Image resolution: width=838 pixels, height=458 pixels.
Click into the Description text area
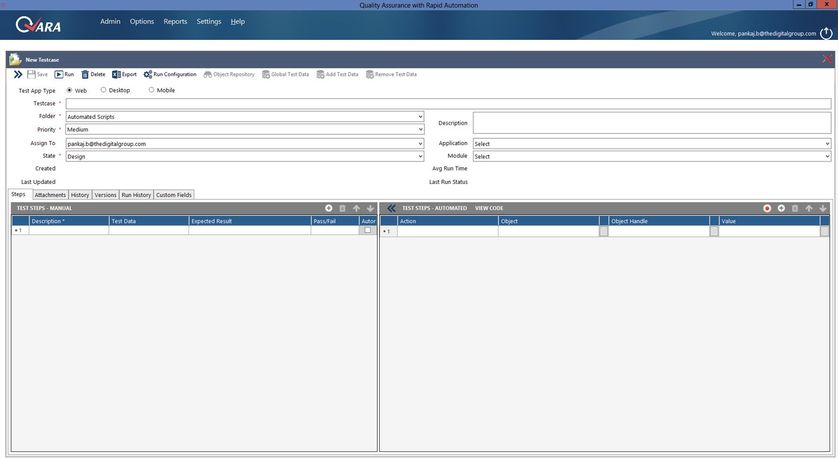652,123
